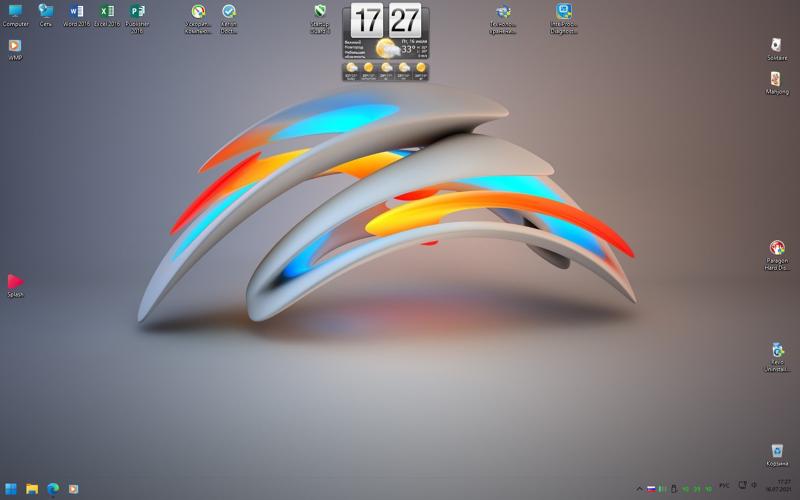Screen dimensions: 800x500
Task: Click the Russian flag tray icon
Action: pos(651,489)
